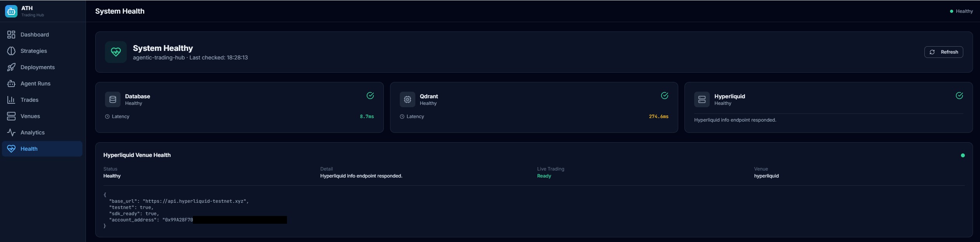Click the Healthy status indicator in header

[x=961, y=11]
